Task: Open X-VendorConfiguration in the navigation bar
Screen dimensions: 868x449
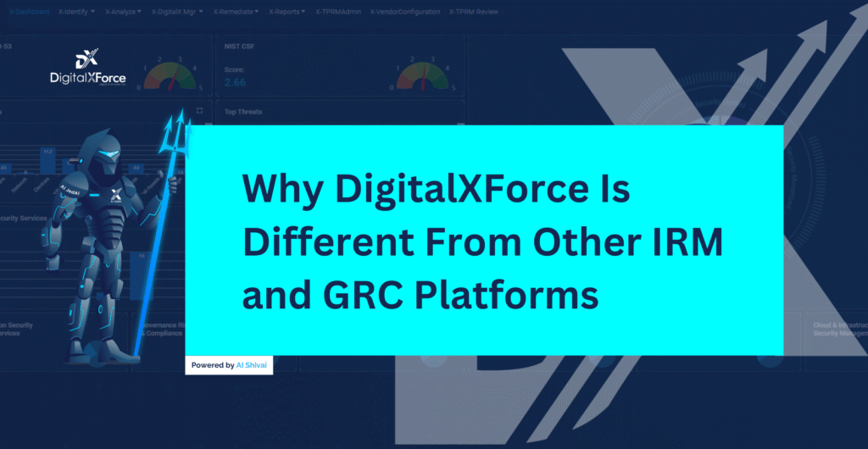Action: point(405,12)
